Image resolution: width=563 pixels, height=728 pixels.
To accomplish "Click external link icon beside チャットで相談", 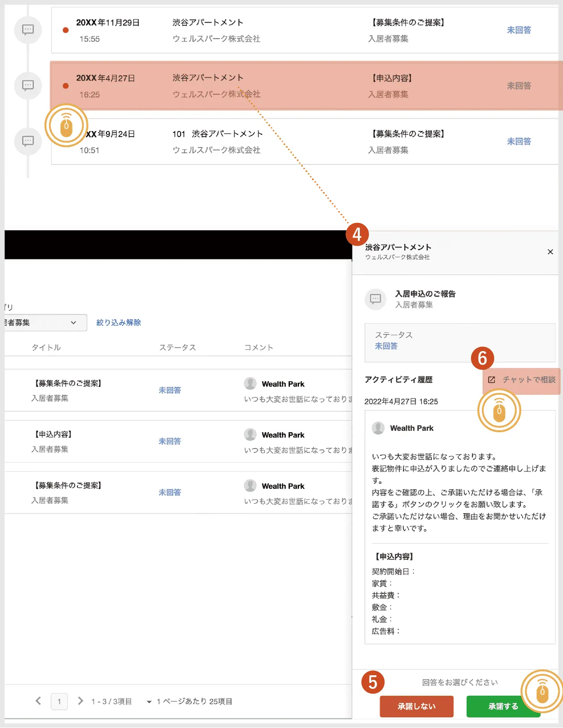I will coord(492,379).
